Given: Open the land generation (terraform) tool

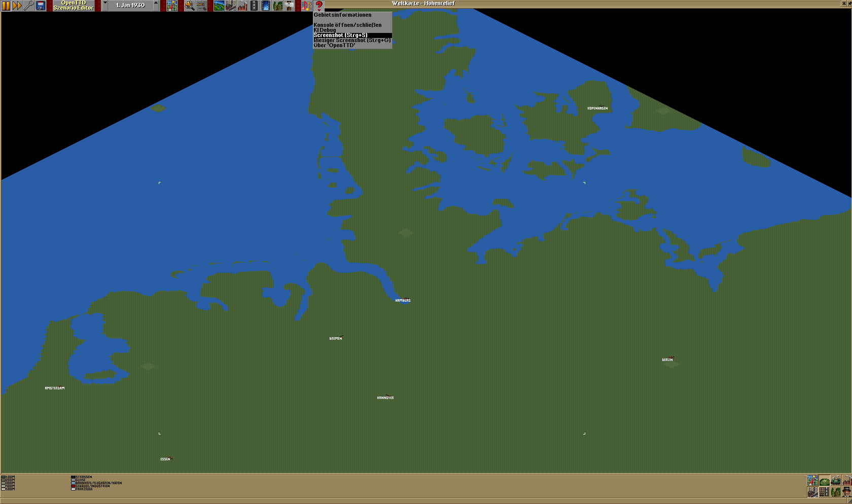Looking at the screenshot, I should point(219,6).
